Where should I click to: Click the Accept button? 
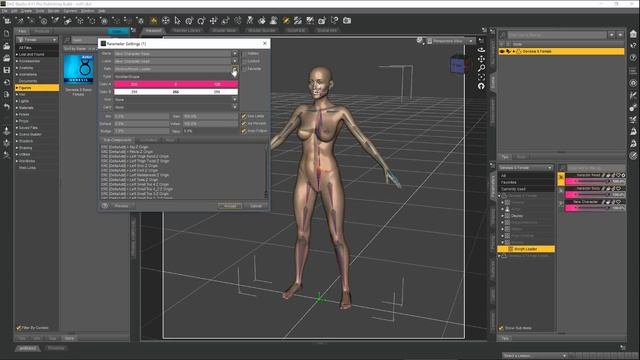[x=230, y=206]
